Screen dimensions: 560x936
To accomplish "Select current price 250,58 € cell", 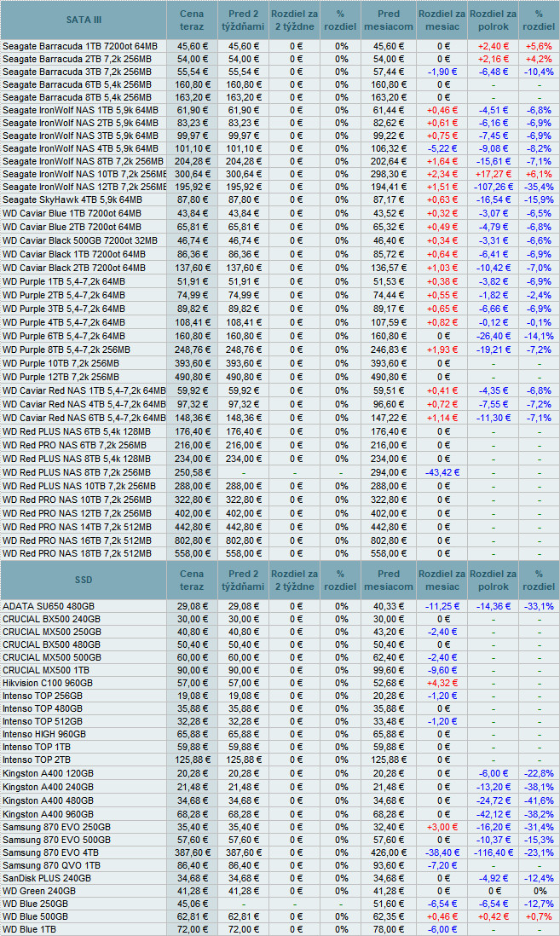I will pos(193,472).
